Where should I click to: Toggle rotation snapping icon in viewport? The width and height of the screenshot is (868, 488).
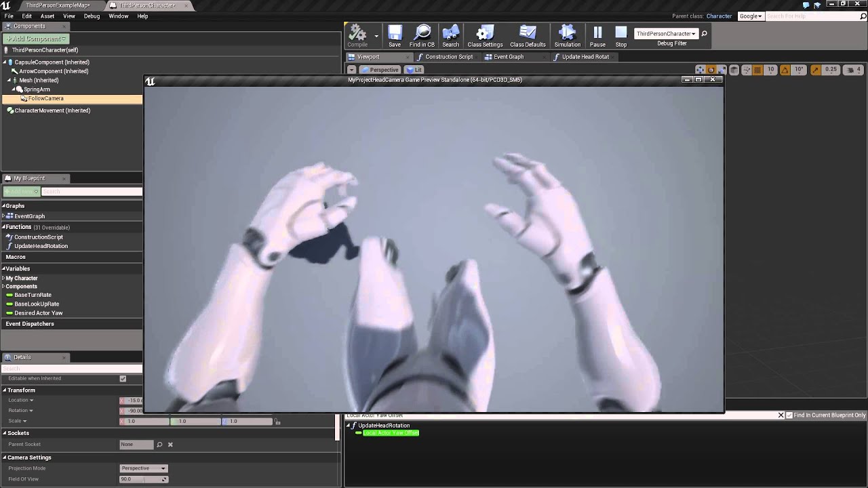[785, 70]
